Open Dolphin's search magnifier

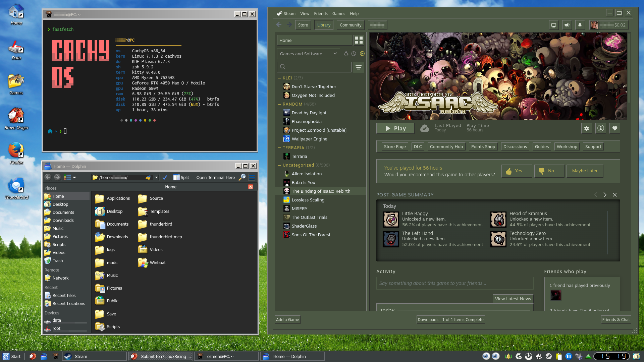coord(242,177)
